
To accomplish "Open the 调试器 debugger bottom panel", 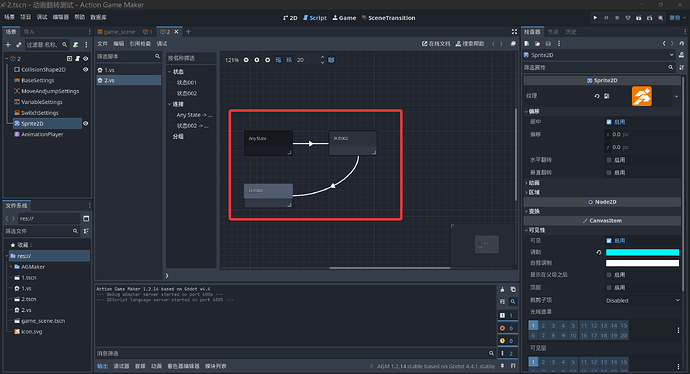I will [x=121, y=366].
